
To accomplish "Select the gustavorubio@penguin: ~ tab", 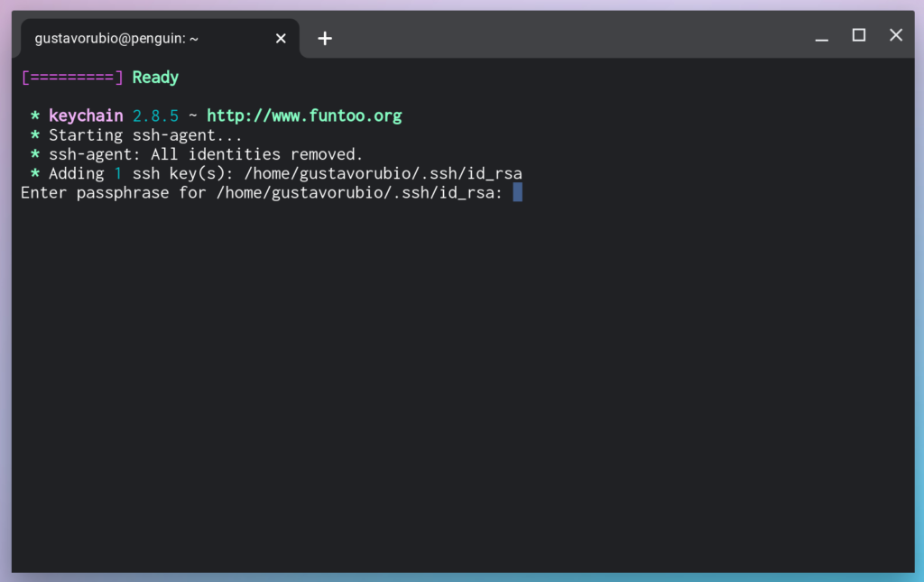I will [x=160, y=38].
